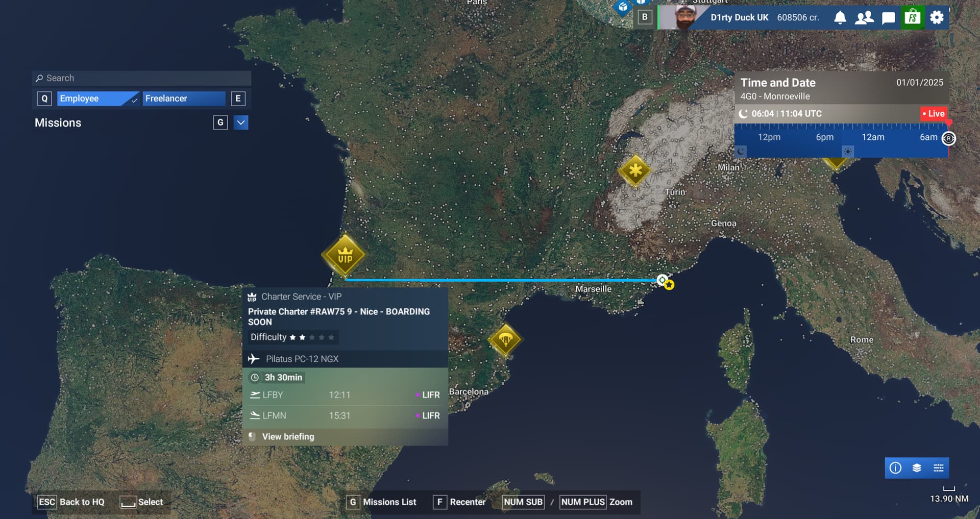Open the friends list icon
This screenshot has width=980, height=519.
pos(864,18)
